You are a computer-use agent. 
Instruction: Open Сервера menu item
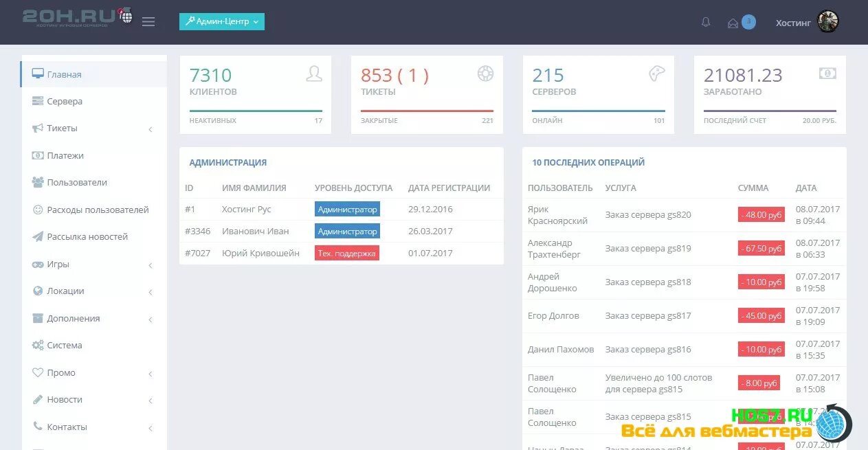tap(93, 101)
